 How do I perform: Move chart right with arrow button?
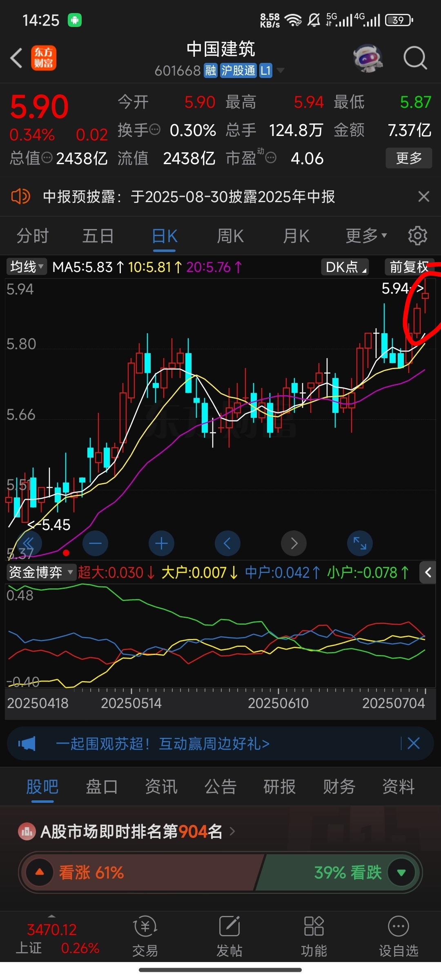(294, 543)
